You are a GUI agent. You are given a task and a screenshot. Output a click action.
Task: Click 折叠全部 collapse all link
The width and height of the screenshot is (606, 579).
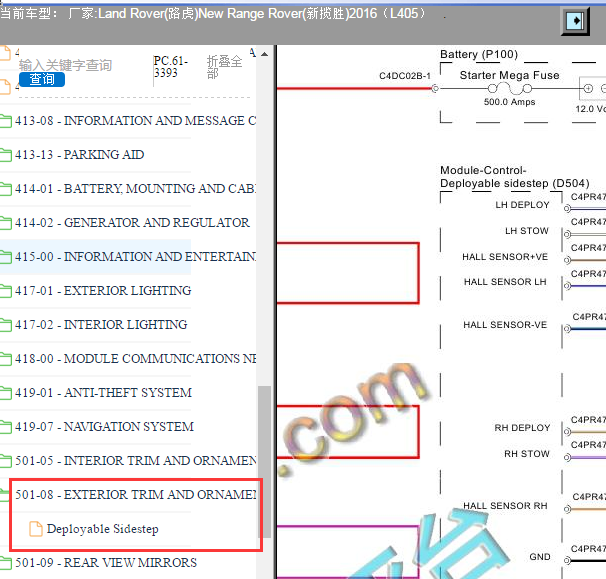224,67
